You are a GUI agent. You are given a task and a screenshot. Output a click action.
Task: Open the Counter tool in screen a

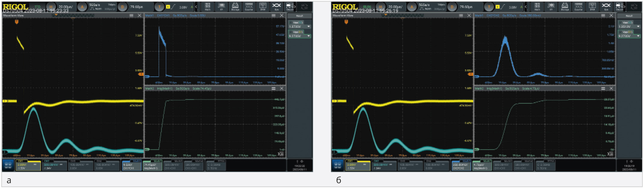[x=249, y=7]
